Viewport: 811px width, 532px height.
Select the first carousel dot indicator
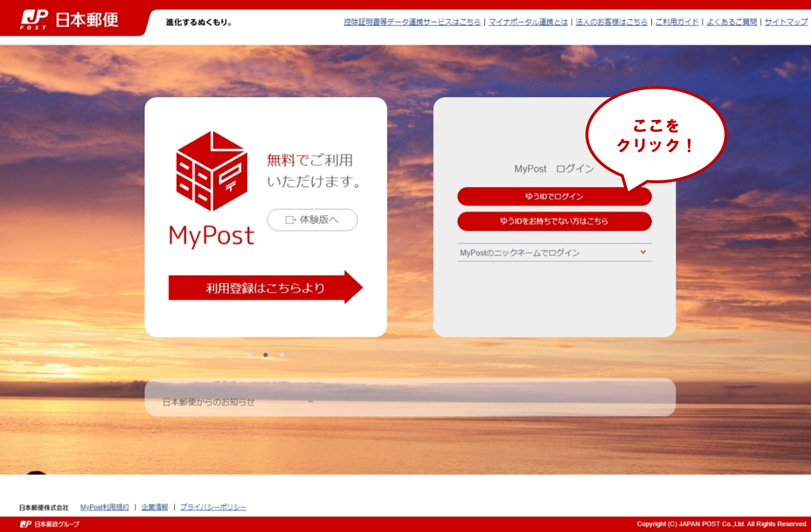(250, 355)
